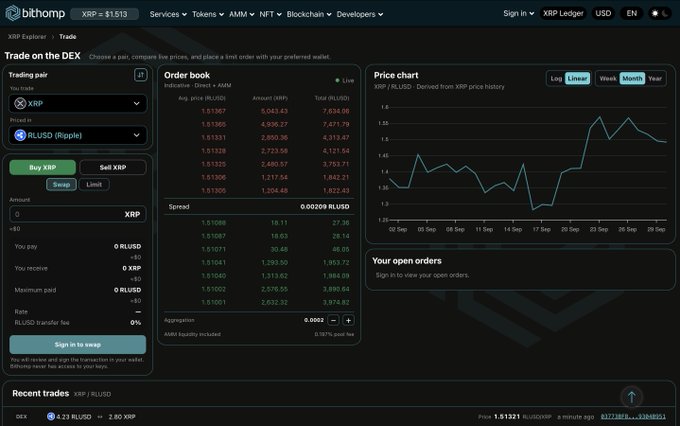
Task: Click ask price 1.51367 in order book
Action: click(213, 111)
